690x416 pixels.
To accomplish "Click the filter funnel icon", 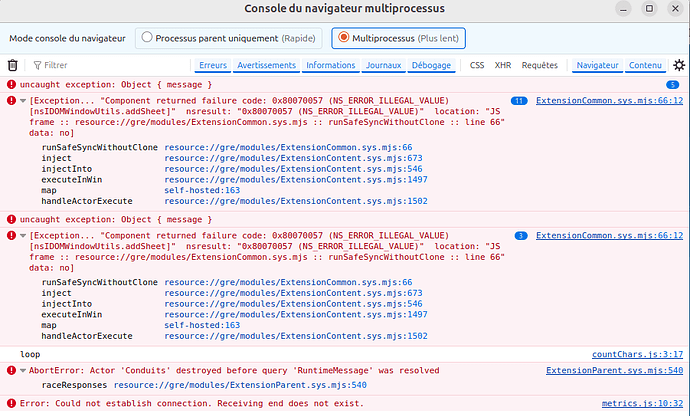I will (37, 65).
